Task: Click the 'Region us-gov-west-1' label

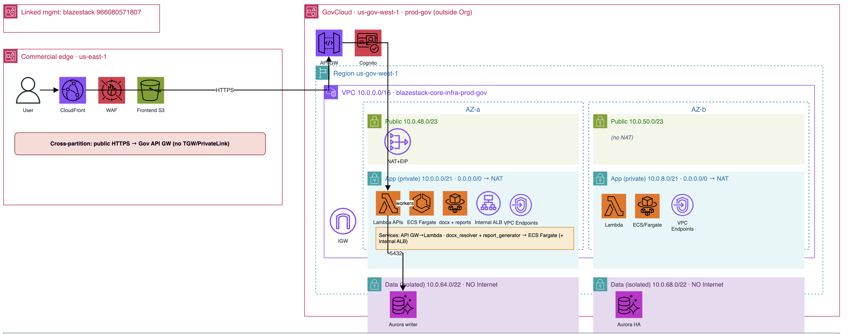Action: coord(366,73)
